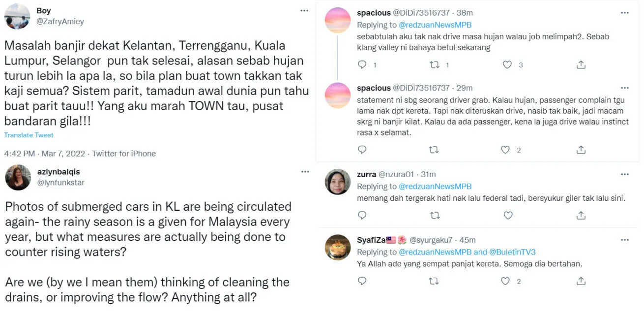644x319 pixels.
Task: Open more options on Boy's tweet
Action: (x=304, y=10)
